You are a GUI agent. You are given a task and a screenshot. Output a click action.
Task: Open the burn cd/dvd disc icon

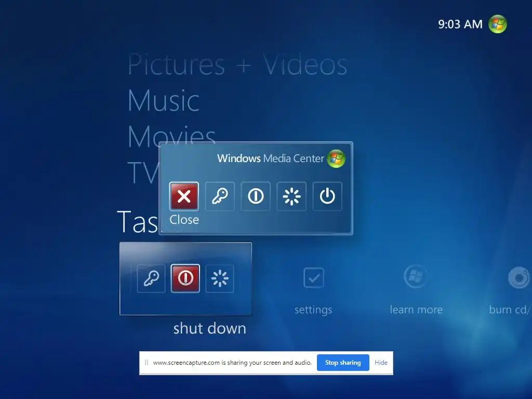(x=519, y=278)
